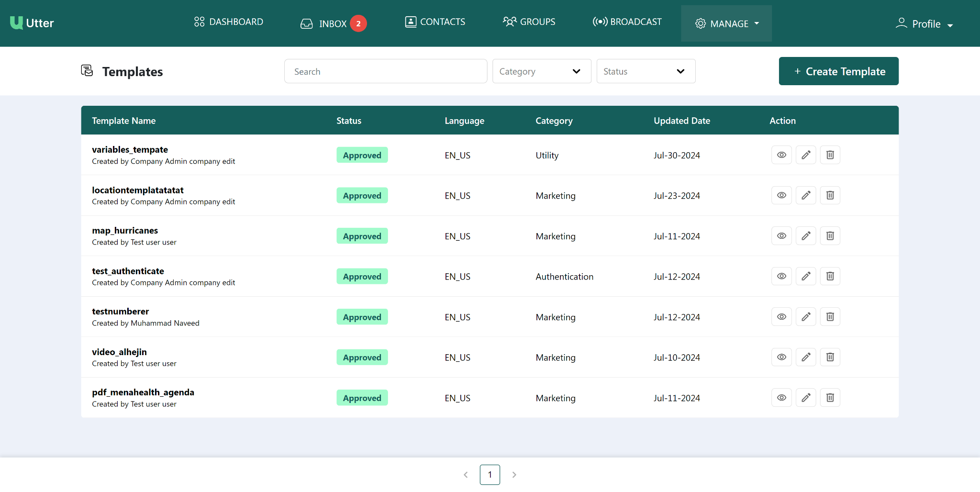Viewport: 980px width, 492px height.
Task: Click the Jul-23-2024 date cell
Action: point(677,195)
